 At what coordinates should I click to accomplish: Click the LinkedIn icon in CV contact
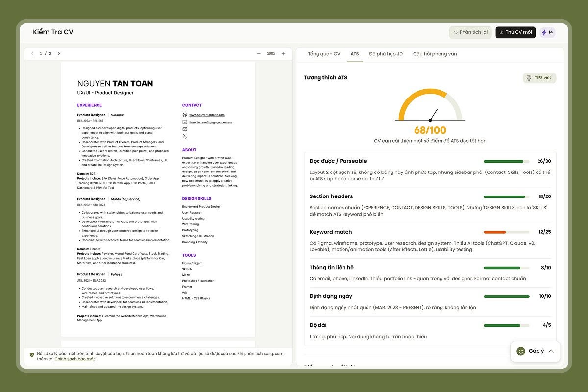pyautogui.click(x=185, y=122)
